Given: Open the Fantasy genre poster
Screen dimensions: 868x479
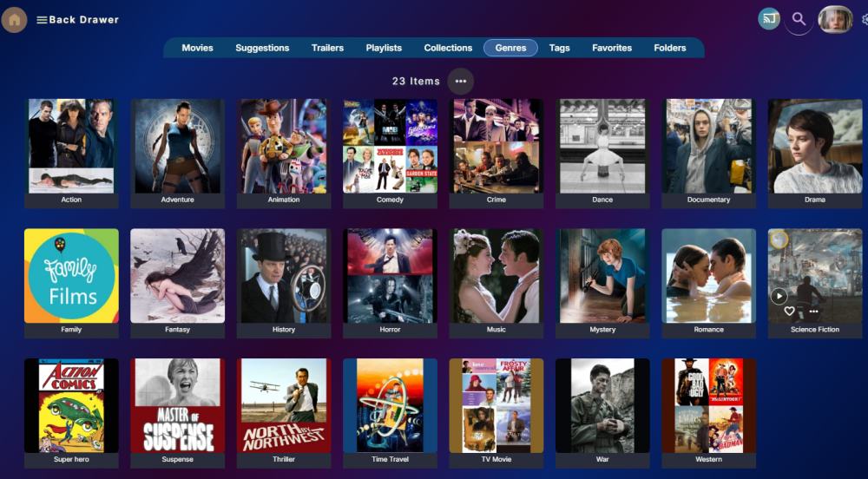Looking at the screenshot, I should tap(178, 275).
